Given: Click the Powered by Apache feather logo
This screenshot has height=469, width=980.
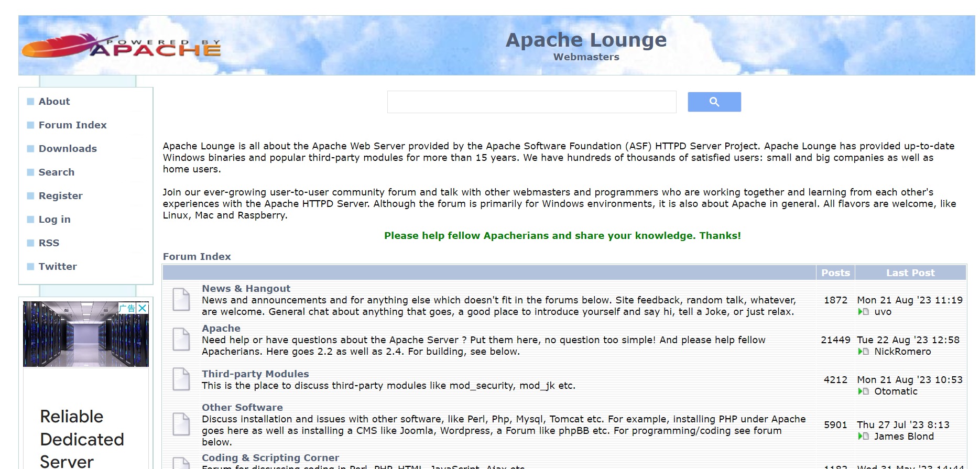Looking at the screenshot, I should pyautogui.click(x=121, y=46).
